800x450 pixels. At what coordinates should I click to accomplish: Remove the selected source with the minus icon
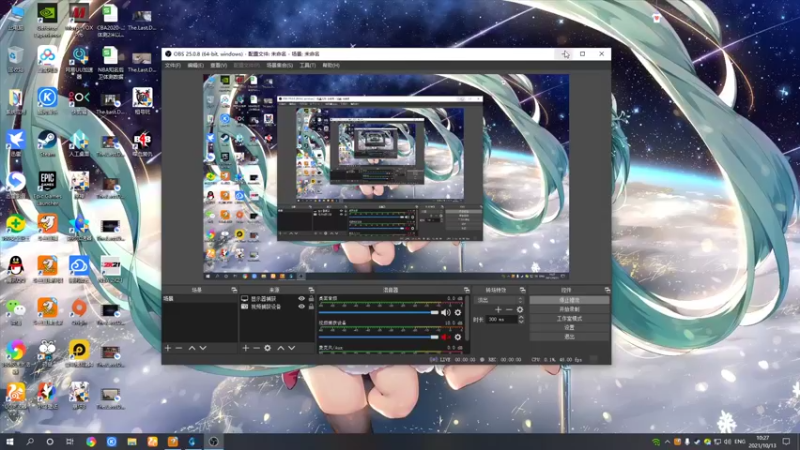tap(256, 348)
